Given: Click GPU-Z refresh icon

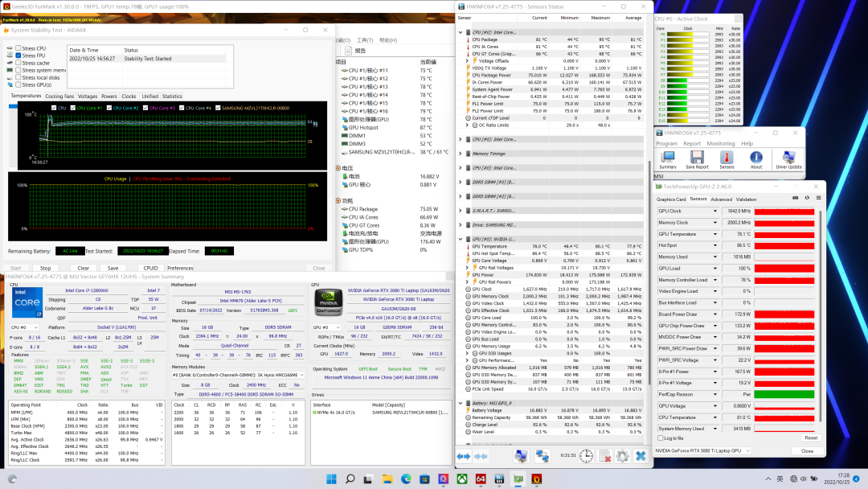Looking at the screenshot, I should [807, 198].
